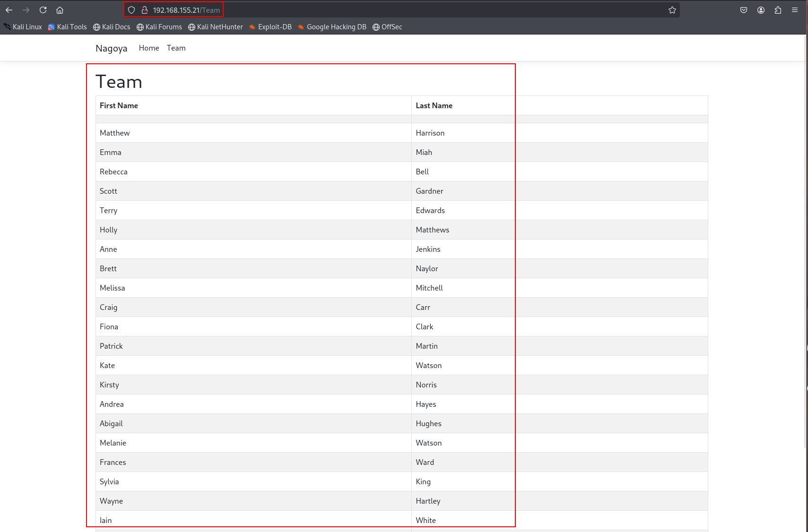Viewport: 808px width, 532px height.
Task: Click the tracking protection shield icon
Action: click(131, 10)
